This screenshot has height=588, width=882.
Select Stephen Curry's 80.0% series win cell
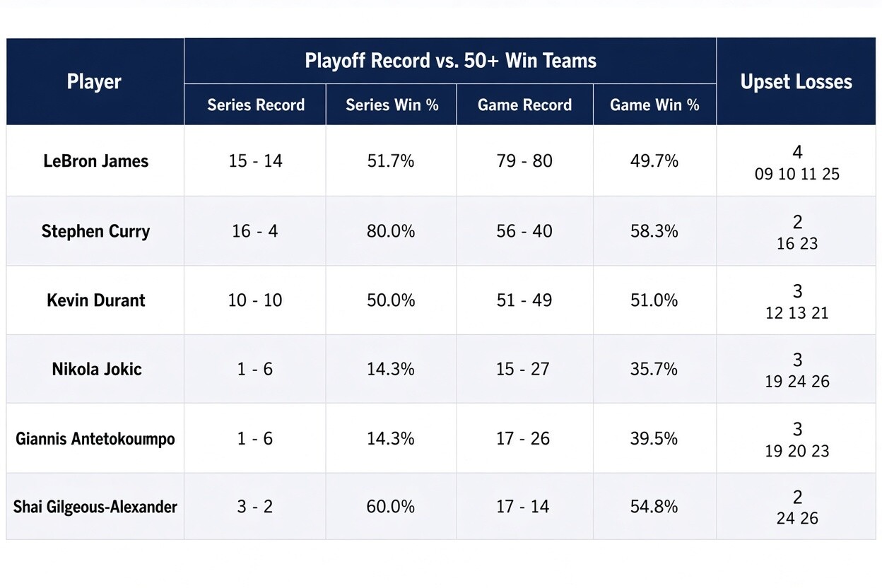tap(392, 231)
